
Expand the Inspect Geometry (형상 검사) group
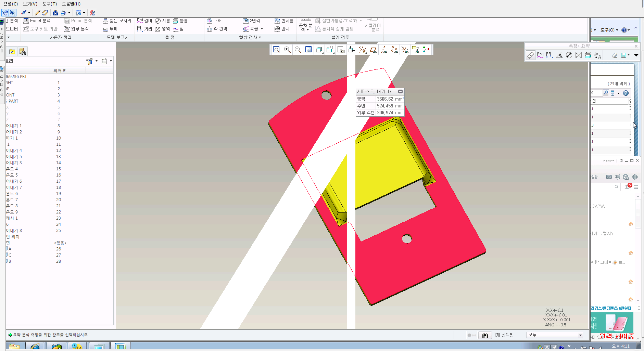pos(250,37)
